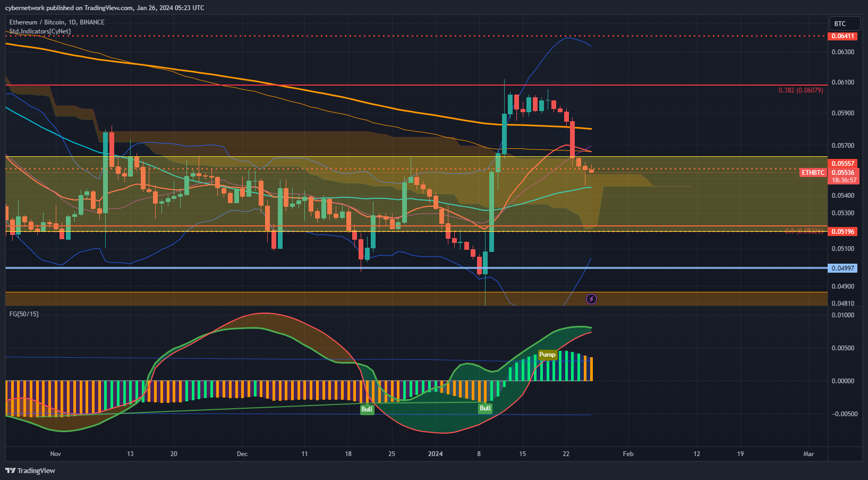Screen dimensions: 868x480
Task: Click the 0.01000 oscillator scale value
Action: pyautogui.click(x=843, y=315)
